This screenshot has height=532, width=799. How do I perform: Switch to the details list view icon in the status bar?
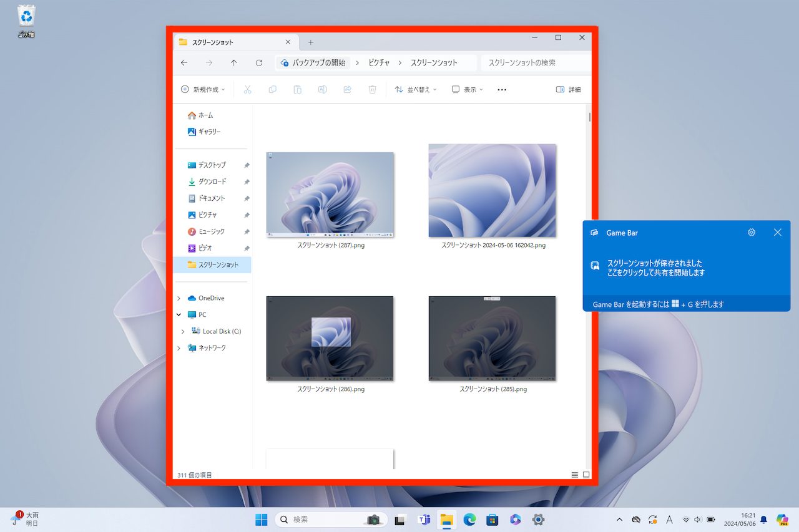coord(575,475)
